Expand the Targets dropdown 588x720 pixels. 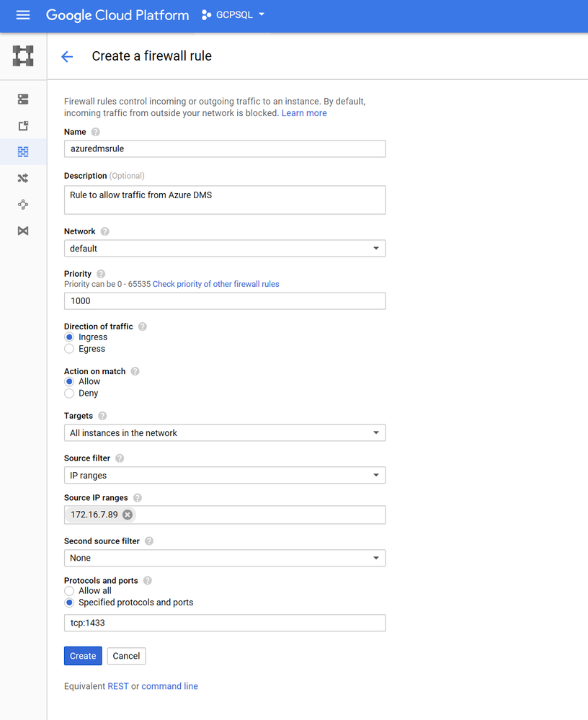[224, 433]
